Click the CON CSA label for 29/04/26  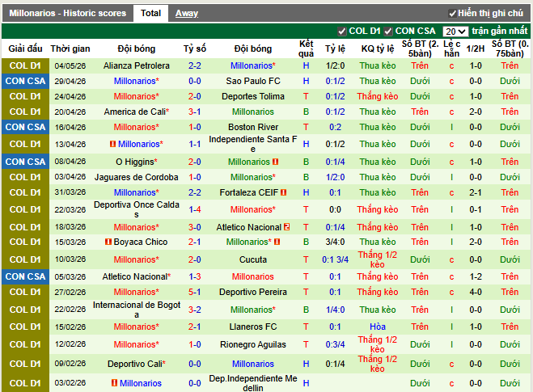[26, 81]
